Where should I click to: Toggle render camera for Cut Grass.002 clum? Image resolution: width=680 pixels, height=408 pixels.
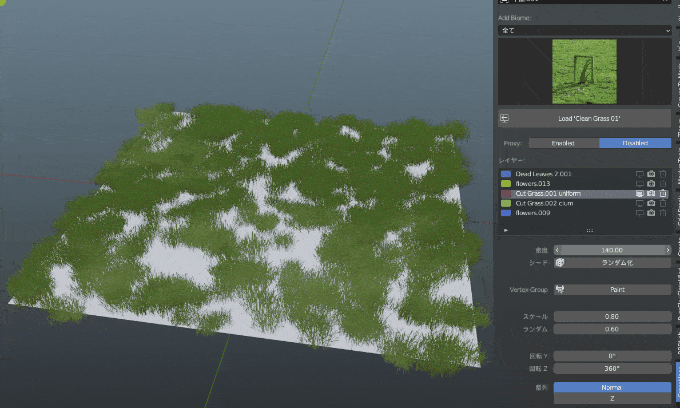[651, 203]
